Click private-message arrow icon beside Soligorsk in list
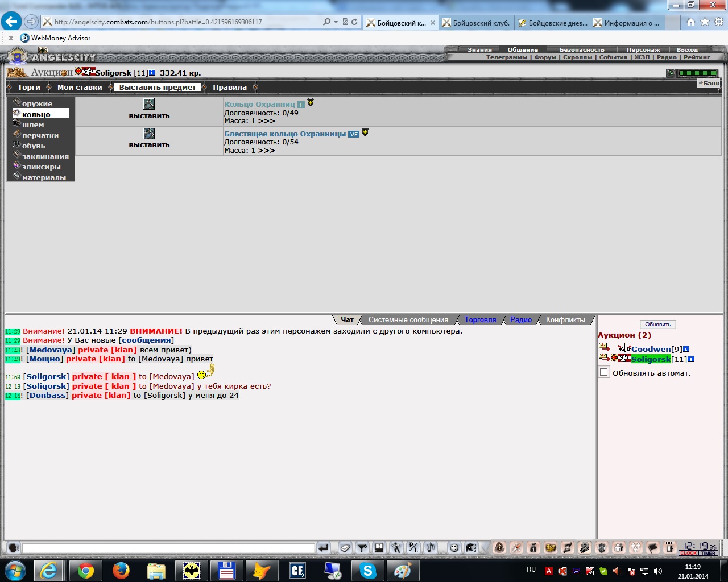Viewport: 728px width, 582px height. 604,357
